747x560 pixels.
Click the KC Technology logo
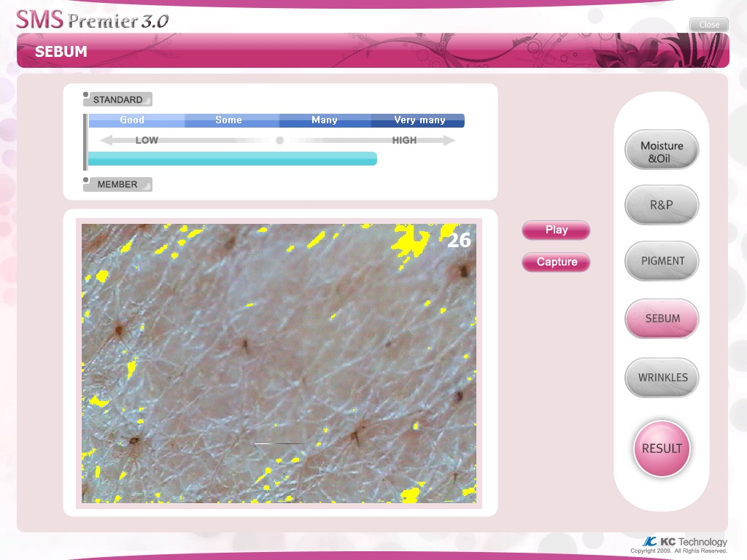(x=684, y=542)
